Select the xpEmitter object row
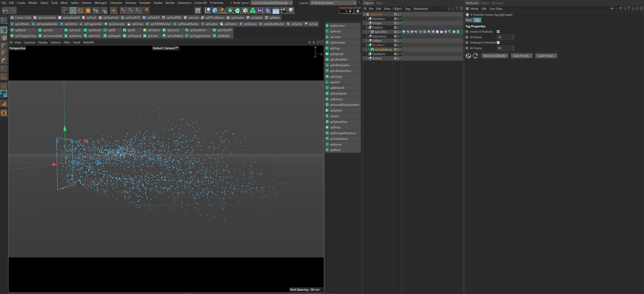This screenshot has width=644, height=294. 381,32
